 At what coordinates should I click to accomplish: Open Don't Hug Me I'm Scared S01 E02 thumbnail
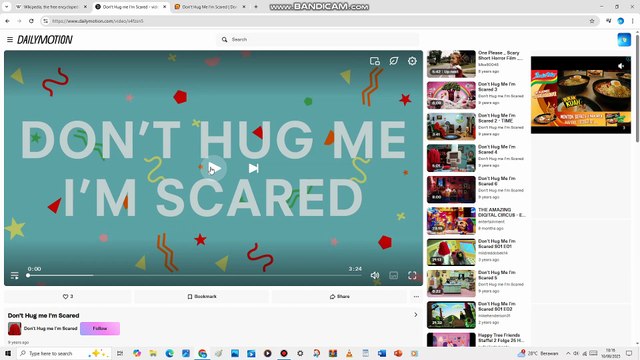(451, 315)
